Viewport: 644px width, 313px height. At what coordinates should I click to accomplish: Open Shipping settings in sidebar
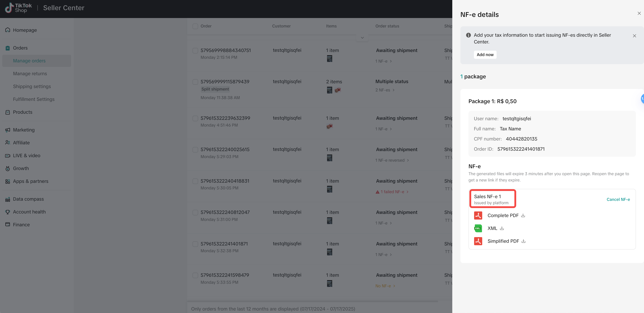click(x=32, y=86)
